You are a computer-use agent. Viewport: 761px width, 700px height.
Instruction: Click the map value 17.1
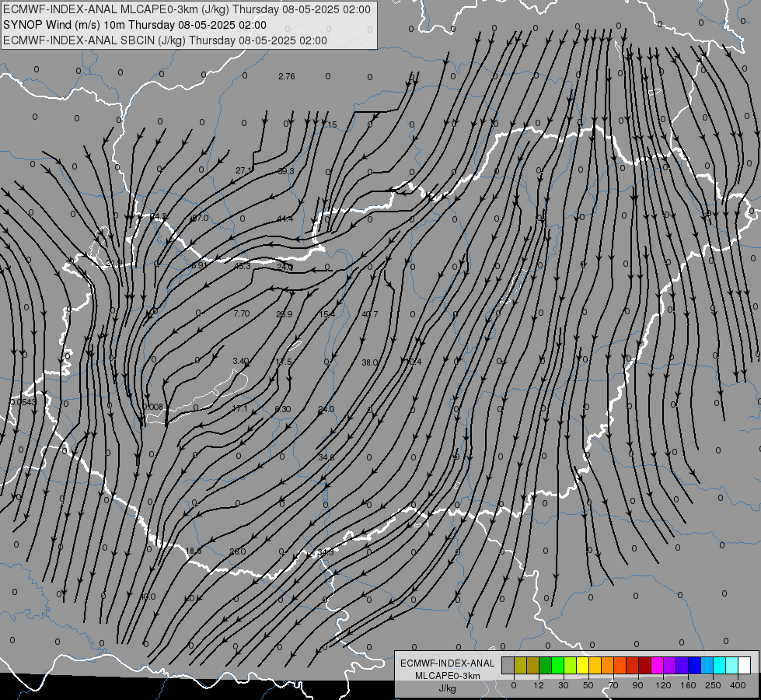tap(239, 408)
